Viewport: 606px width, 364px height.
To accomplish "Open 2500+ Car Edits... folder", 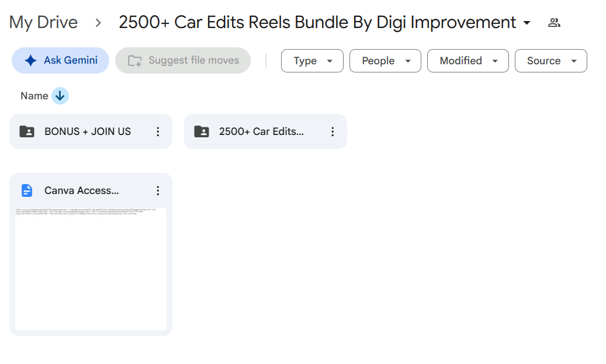I will 265,131.
